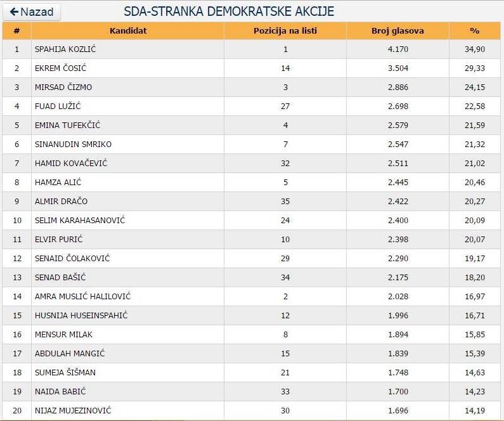Click candidate EMINA TUFEKČIĆ
Image resolution: width=504 pixels, height=421 pixels.
(67, 125)
